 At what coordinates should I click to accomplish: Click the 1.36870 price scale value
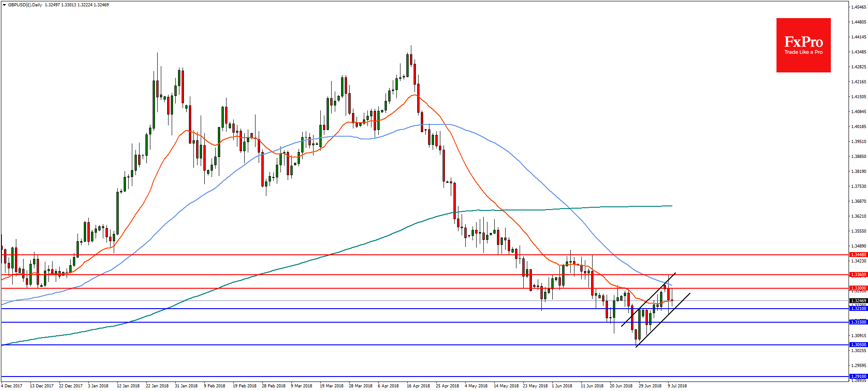(858, 201)
